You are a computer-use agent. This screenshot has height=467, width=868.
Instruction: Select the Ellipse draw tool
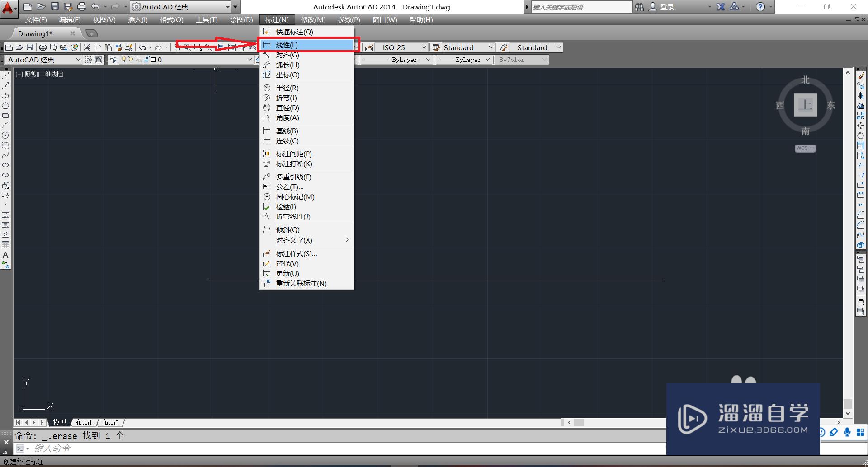[x=5, y=165]
